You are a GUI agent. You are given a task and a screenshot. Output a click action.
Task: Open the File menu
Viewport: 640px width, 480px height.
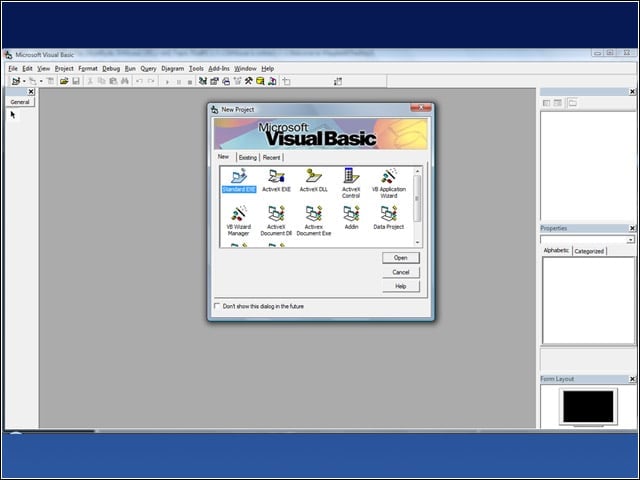click(x=13, y=69)
